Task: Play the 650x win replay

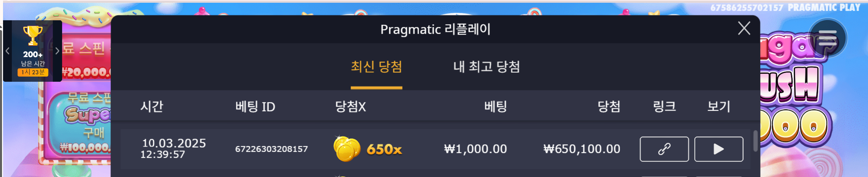Action: tap(719, 149)
